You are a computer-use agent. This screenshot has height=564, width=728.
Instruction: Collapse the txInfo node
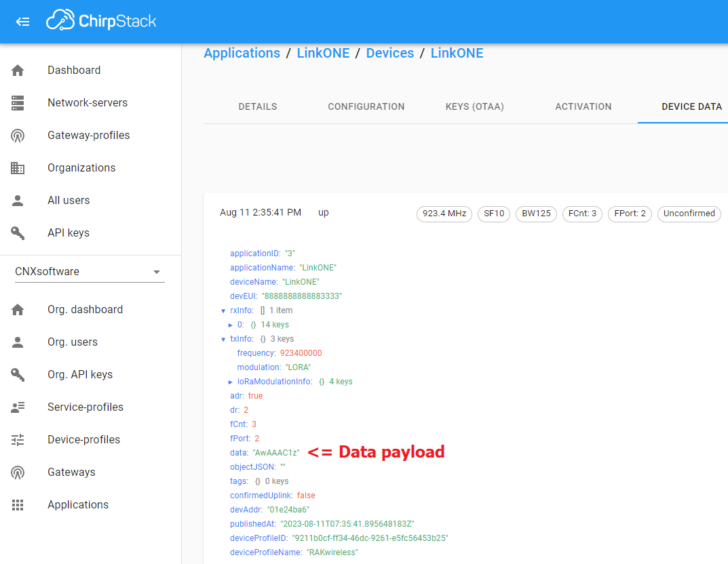click(223, 340)
